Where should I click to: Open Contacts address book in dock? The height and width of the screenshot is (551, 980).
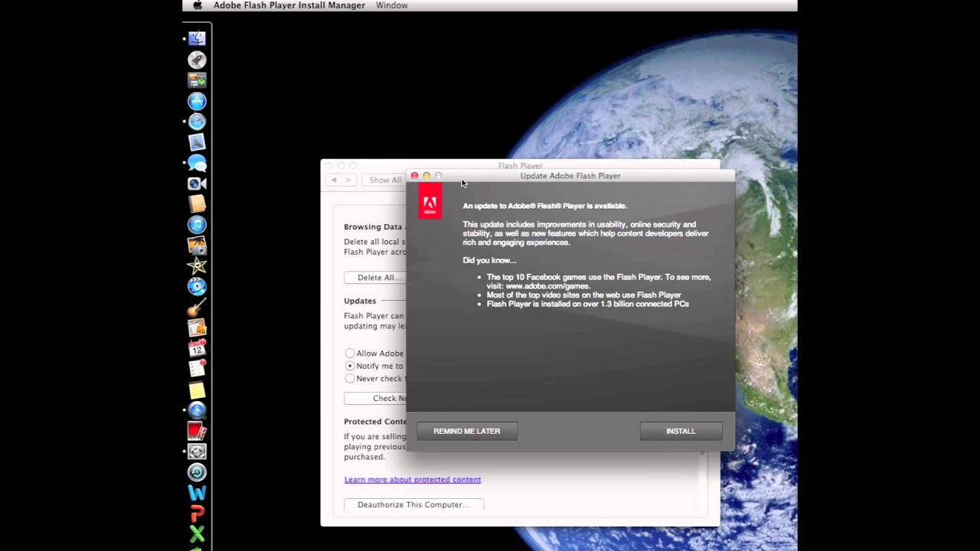click(197, 204)
